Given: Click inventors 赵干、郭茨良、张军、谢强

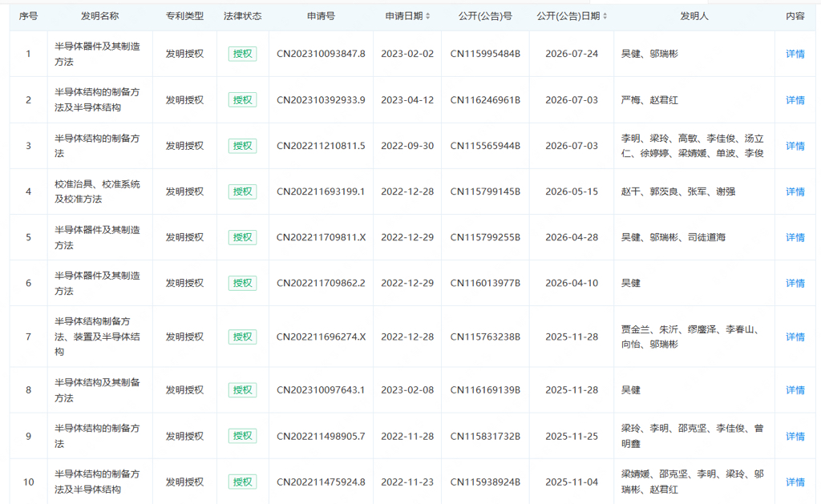Looking at the screenshot, I should click(x=678, y=192).
